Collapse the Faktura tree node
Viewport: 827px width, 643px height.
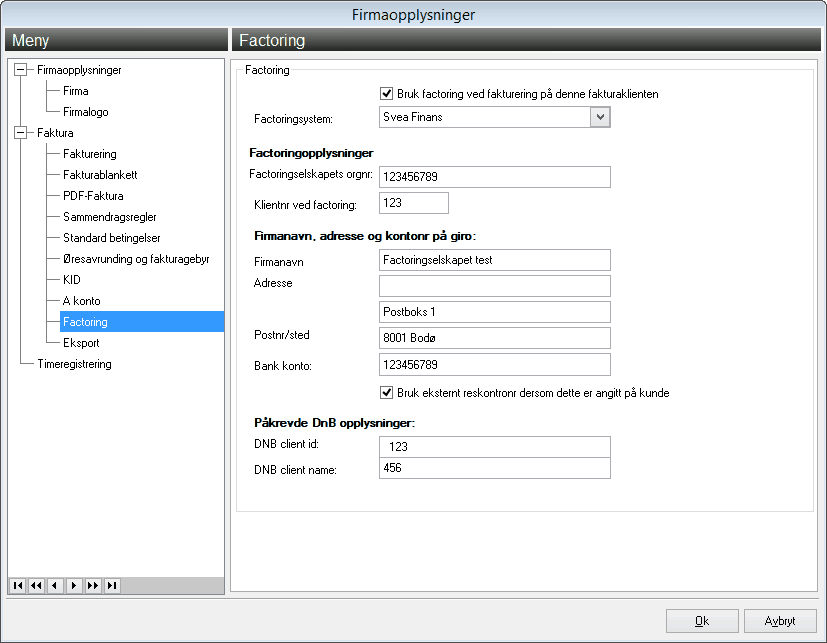tap(20, 133)
